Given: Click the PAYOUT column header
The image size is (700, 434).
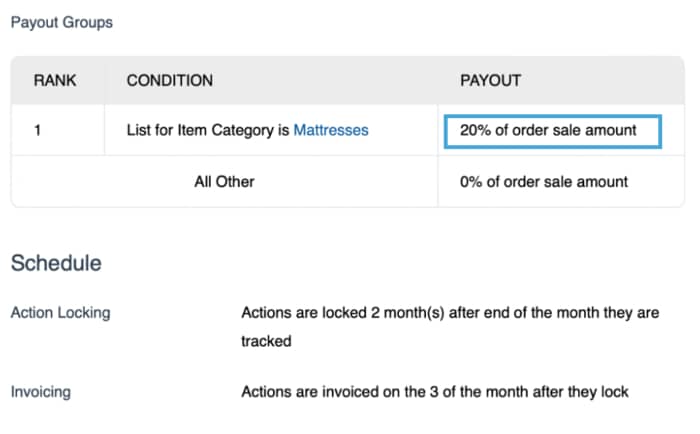Looking at the screenshot, I should pyautogui.click(x=490, y=80).
